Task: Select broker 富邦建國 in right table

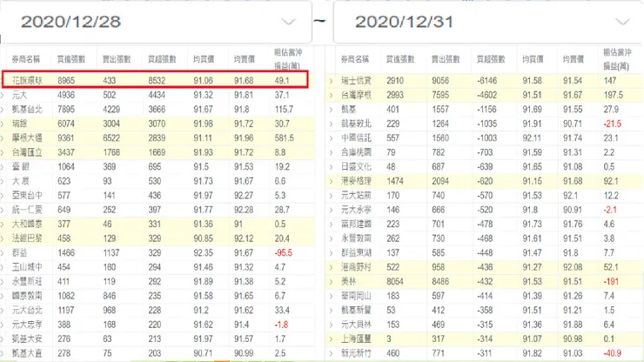Action: tap(356, 225)
